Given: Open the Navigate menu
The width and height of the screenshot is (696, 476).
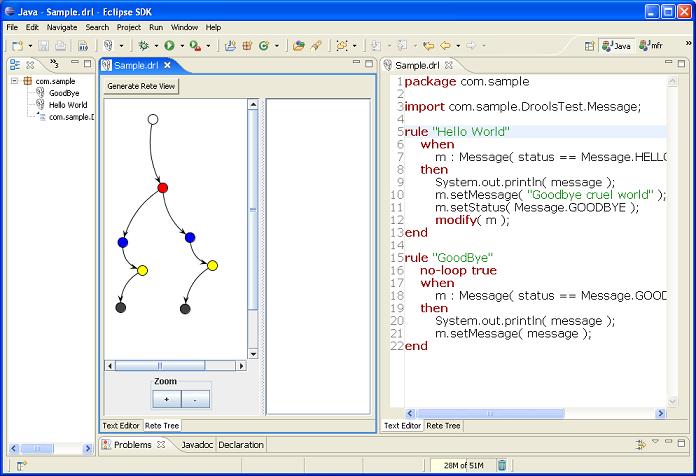Looking at the screenshot, I should [x=61, y=27].
